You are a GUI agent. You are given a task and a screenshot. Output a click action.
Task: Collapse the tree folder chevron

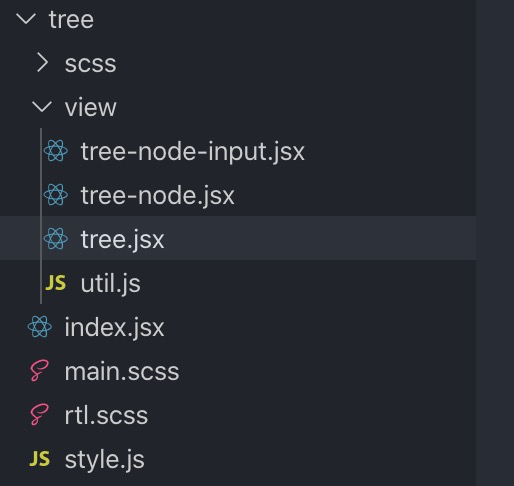[x=26, y=19]
